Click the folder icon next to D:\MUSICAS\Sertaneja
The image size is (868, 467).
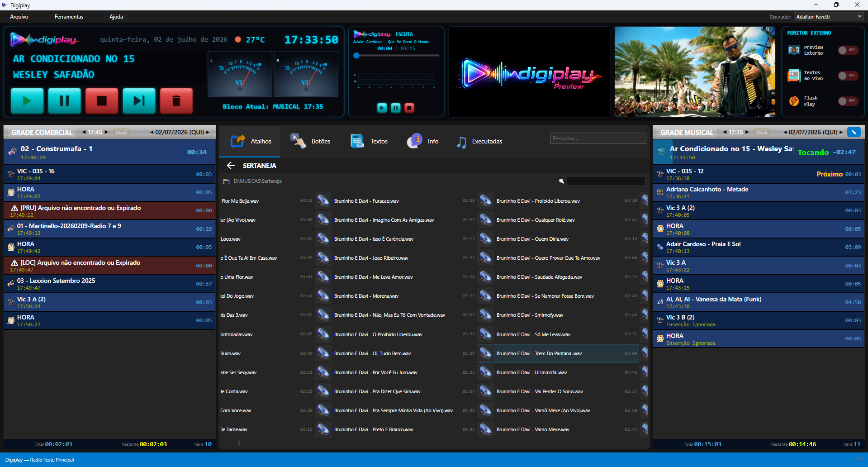pyautogui.click(x=226, y=181)
